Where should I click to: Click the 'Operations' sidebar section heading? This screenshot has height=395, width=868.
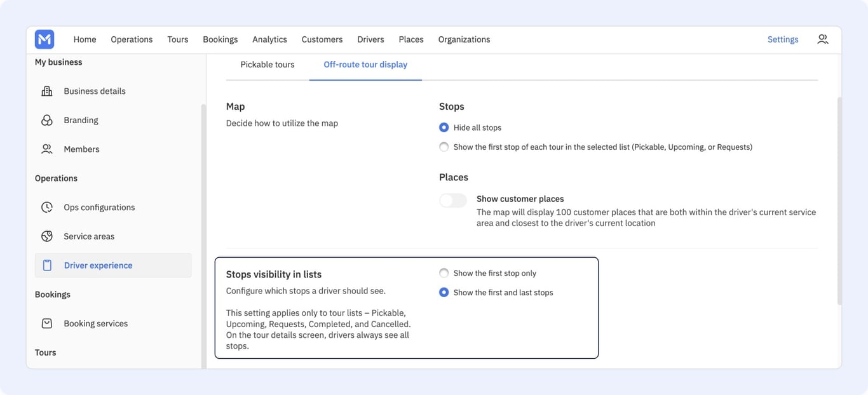tap(56, 178)
